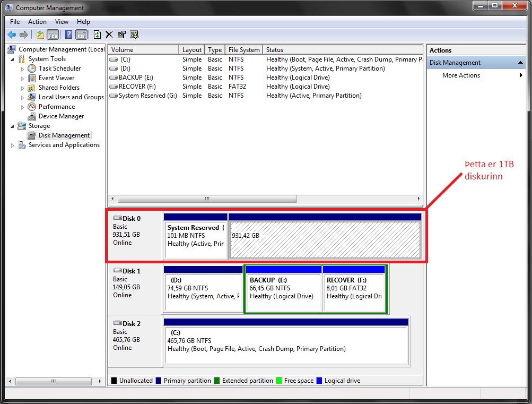This screenshot has width=532, height=404.
Task: Click the File menu item
Action: 14,22
